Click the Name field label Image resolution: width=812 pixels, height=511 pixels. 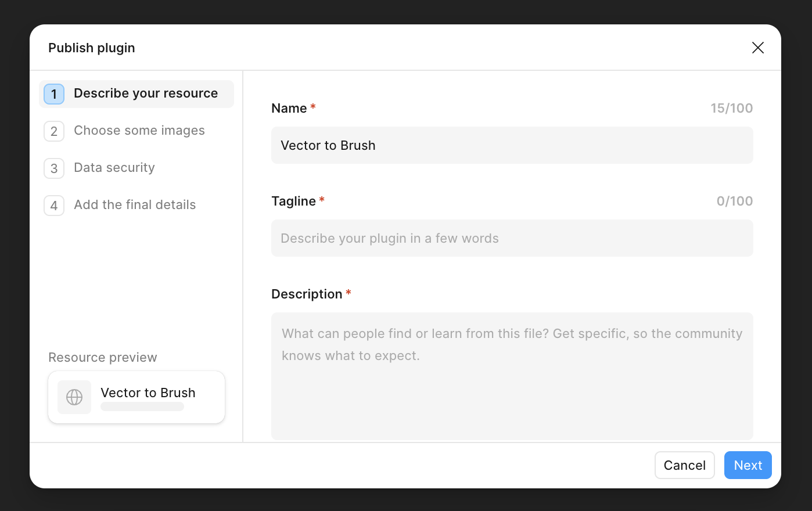click(x=289, y=108)
